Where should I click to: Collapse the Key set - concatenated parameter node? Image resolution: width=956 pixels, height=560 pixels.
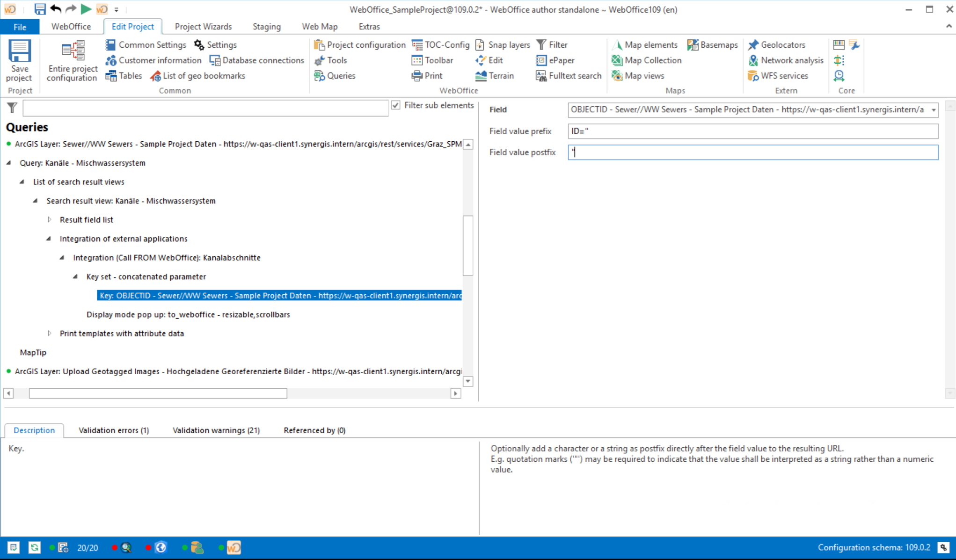click(75, 276)
